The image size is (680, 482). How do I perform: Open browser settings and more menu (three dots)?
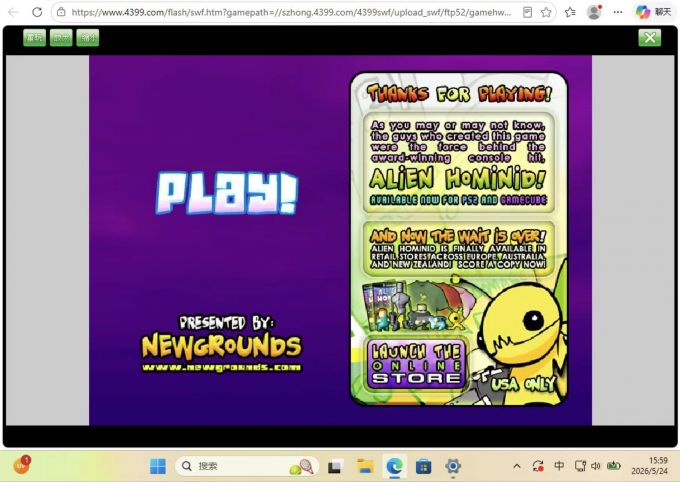coord(618,12)
